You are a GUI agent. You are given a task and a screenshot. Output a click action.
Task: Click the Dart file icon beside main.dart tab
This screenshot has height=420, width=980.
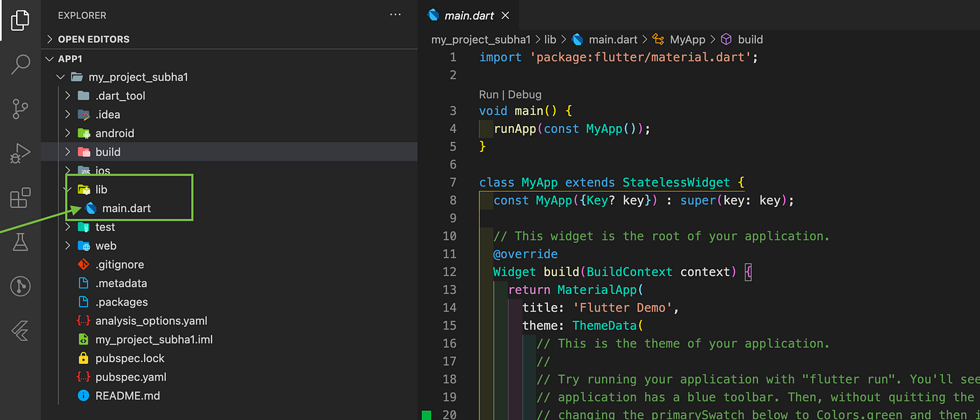tap(432, 15)
